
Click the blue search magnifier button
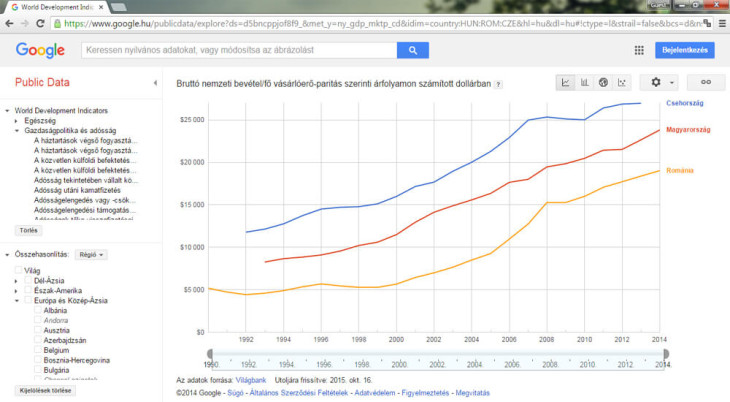tap(412, 50)
